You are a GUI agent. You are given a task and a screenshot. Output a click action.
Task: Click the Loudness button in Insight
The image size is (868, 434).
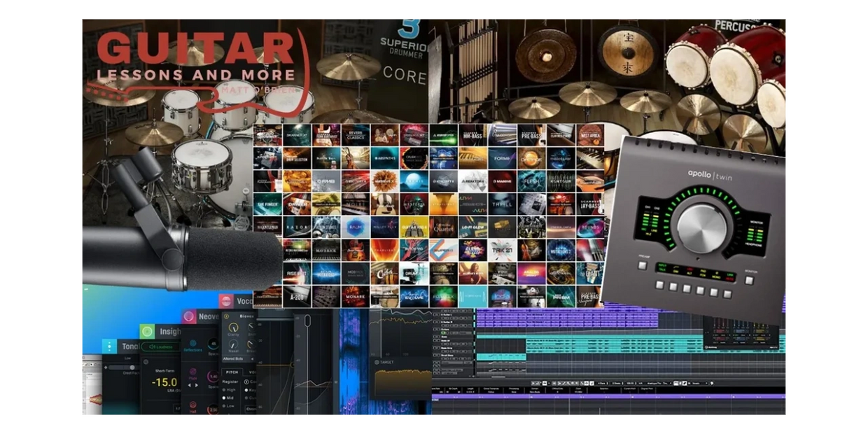click(159, 346)
